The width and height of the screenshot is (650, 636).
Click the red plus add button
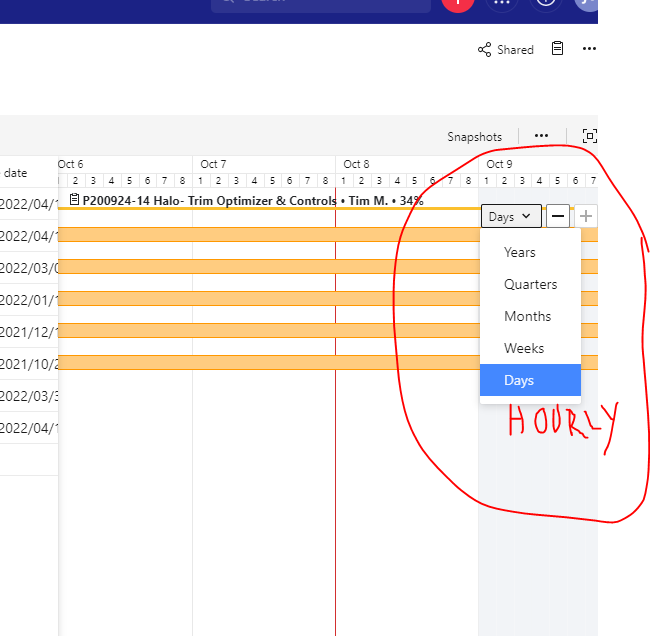tap(457, 3)
